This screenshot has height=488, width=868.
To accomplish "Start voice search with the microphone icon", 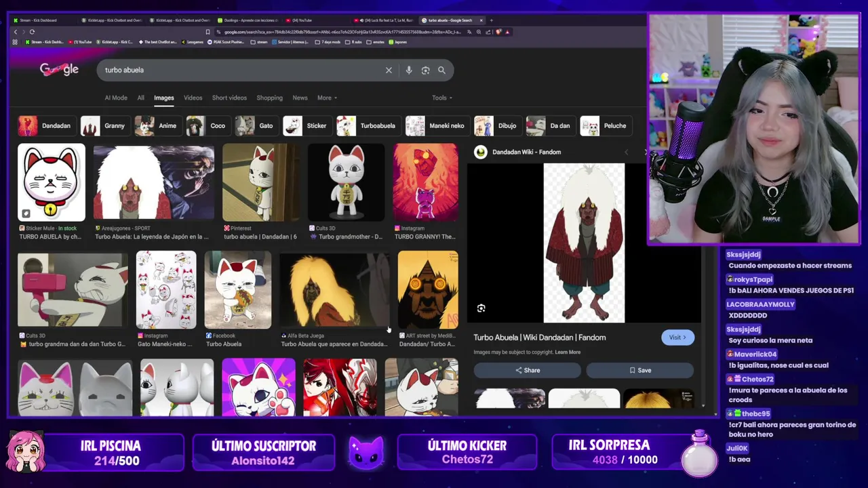I will click(x=408, y=70).
